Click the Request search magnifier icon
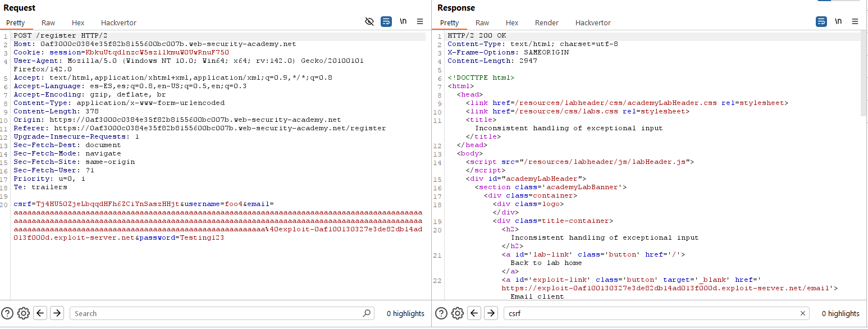Screen dimensions: 868x329 (x=367, y=313)
